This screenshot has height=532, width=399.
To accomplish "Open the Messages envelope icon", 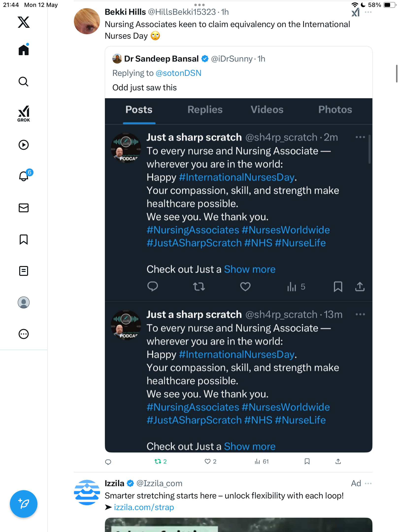I will [24, 208].
